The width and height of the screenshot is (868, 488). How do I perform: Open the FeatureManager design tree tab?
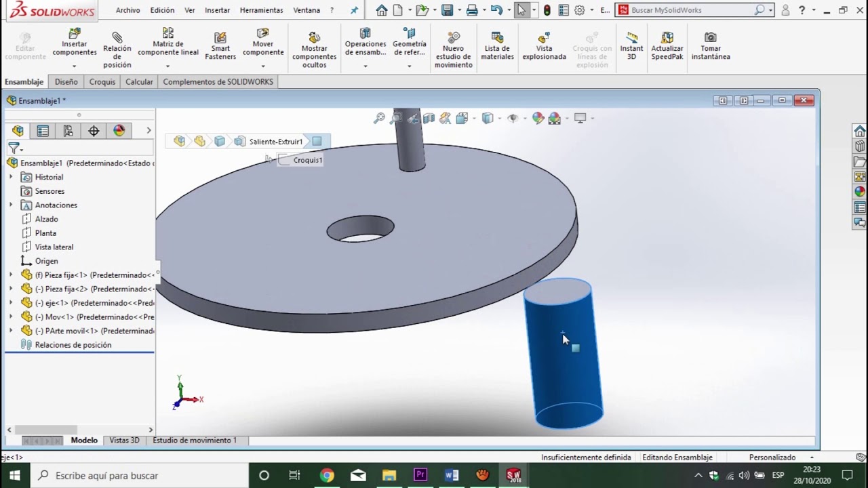pos(18,131)
